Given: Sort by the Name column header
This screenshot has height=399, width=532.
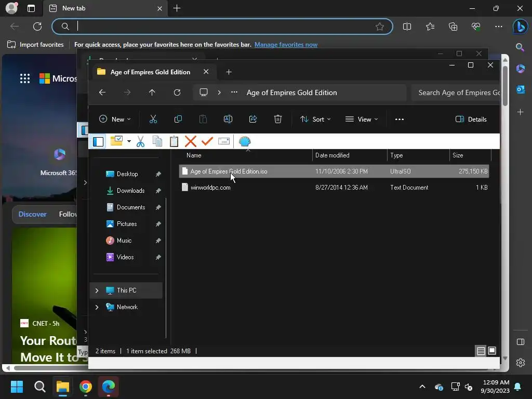Looking at the screenshot, I should pyautogui.click(x=245, y=155).
